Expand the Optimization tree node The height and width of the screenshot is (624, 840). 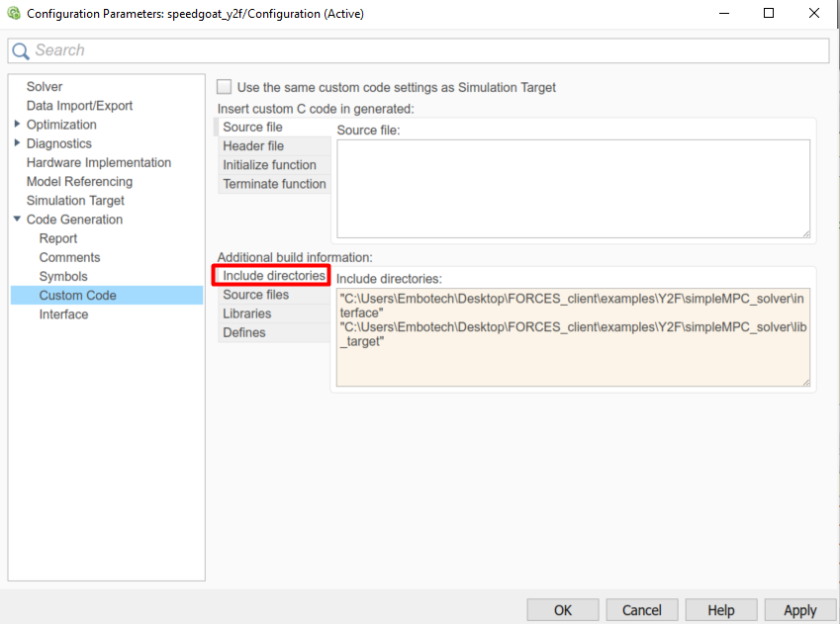18,125
